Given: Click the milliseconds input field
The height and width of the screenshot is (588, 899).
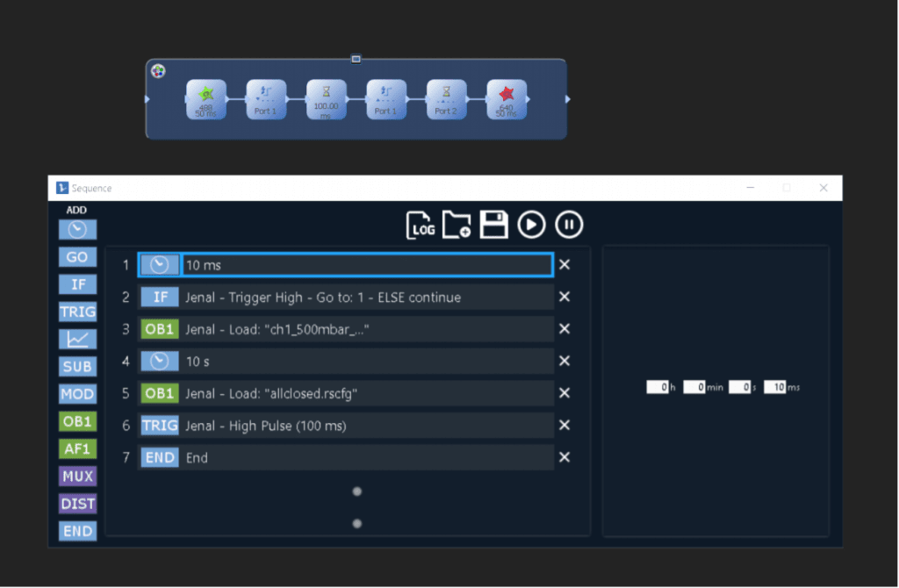Looking at the screenshot, I should (x=773, y=387).
